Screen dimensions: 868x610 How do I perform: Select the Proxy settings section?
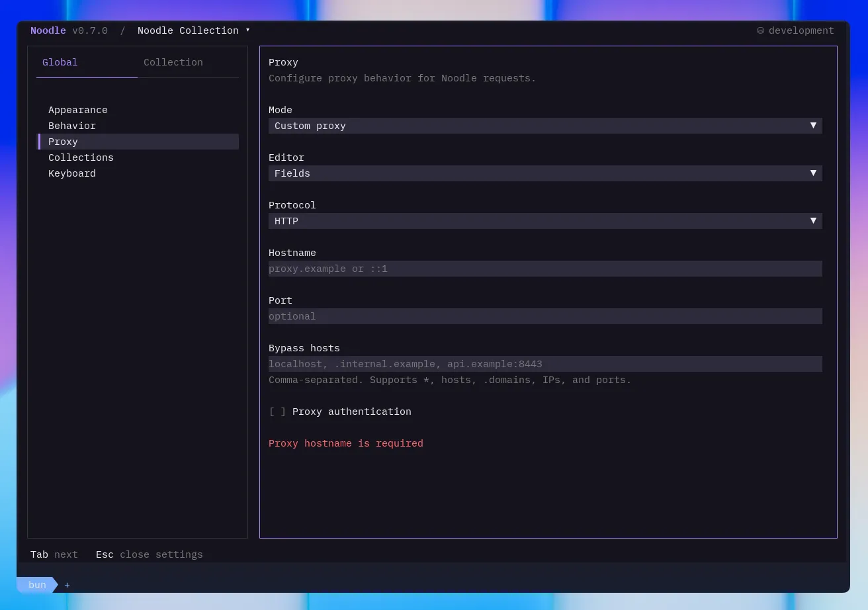(138, 142)
